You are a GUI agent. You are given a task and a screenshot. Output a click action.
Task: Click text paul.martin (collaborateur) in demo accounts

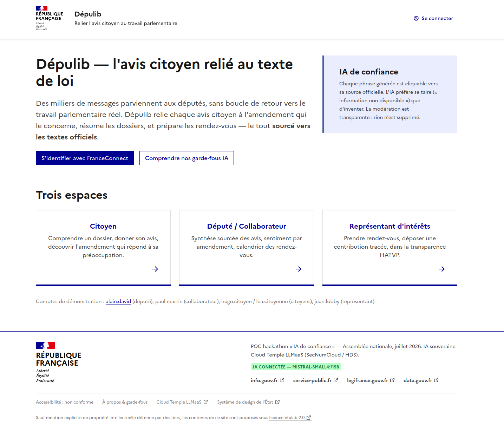(x=186, y=301)
